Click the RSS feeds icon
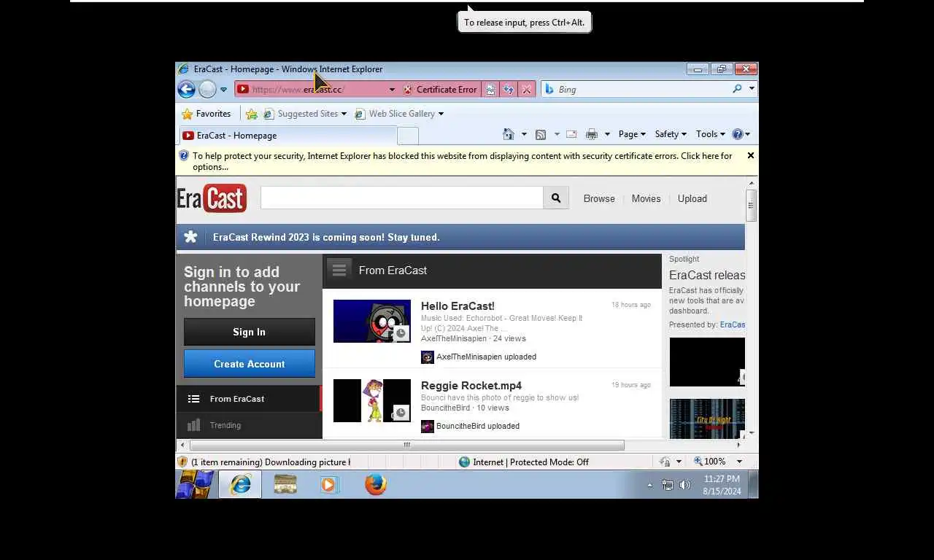This screenshot has height=560, width=934. [x=541, y=134]
